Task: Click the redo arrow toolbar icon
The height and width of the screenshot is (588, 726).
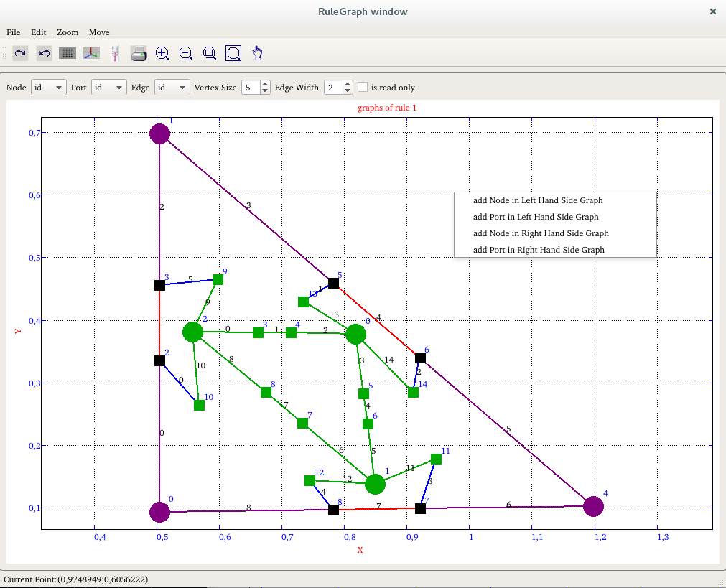Action: [20, 53]
